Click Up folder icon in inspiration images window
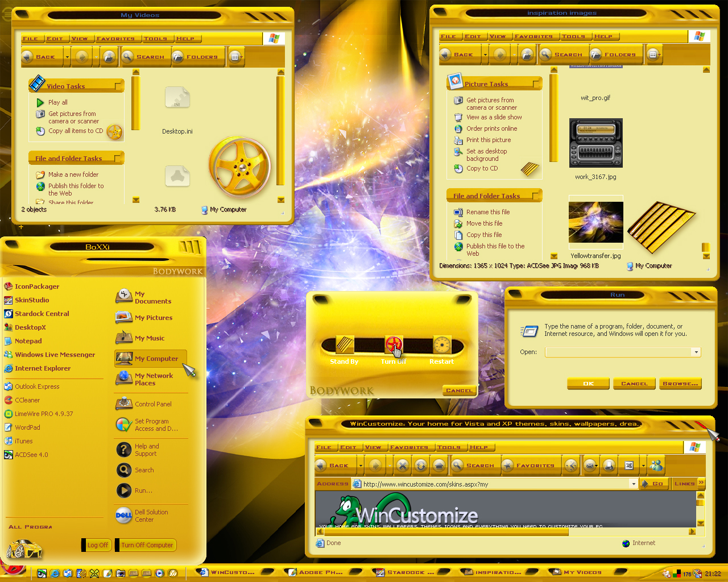This screenshot has width=728, height=582. click(x=527, y=54)
